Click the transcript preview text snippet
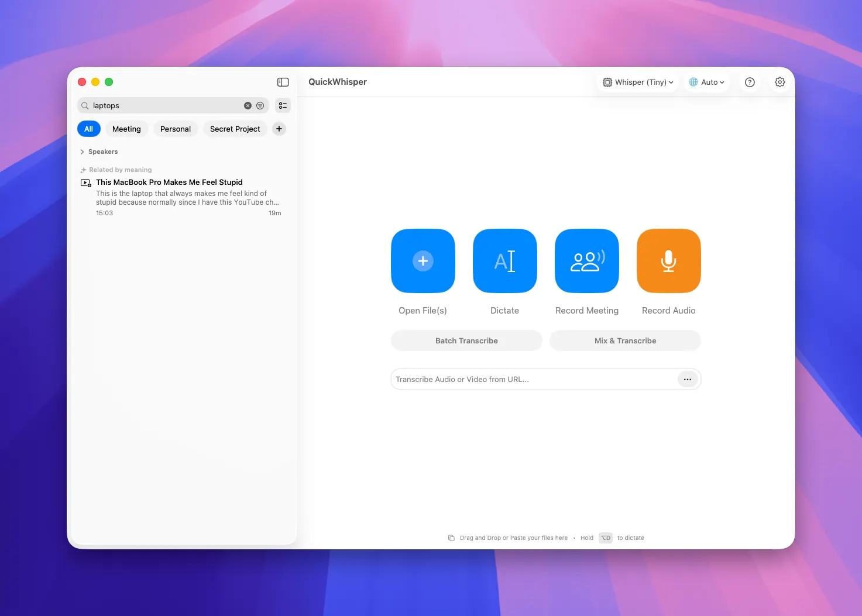 point(187,198)
